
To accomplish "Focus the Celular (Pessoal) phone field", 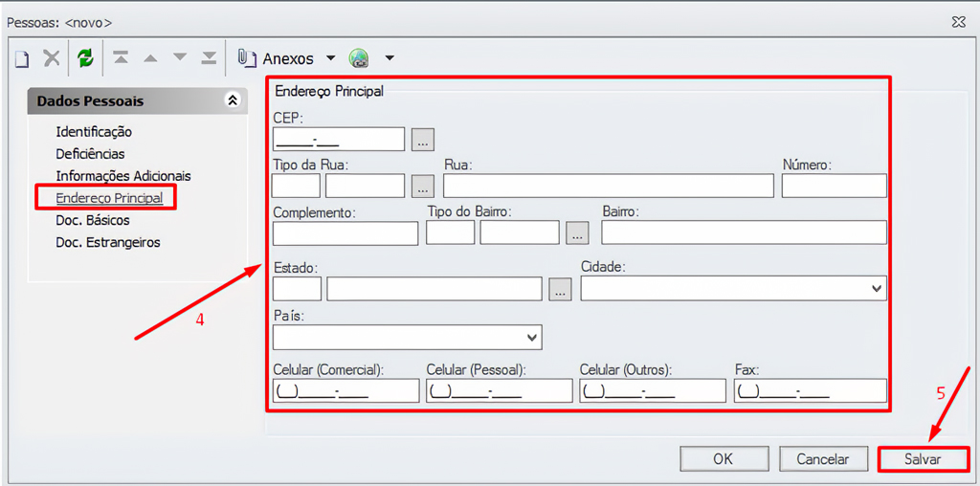I will 499,390.
